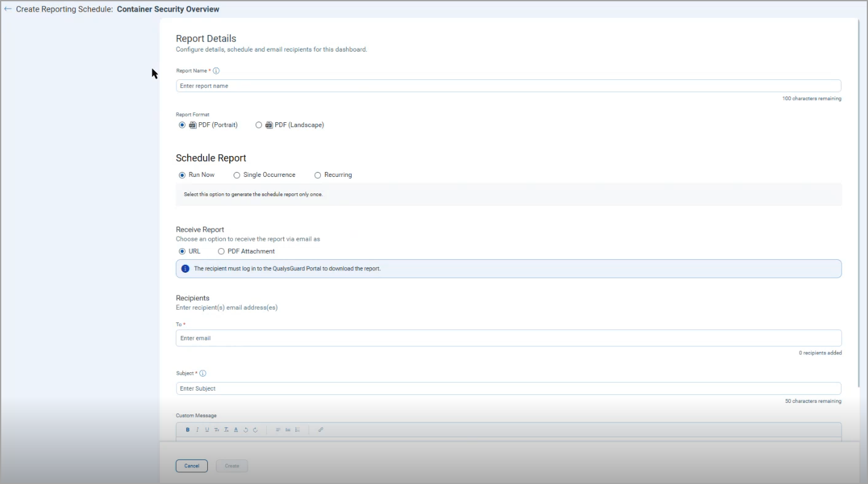Insert a bulleted list in Custom Message

point(288,430)
